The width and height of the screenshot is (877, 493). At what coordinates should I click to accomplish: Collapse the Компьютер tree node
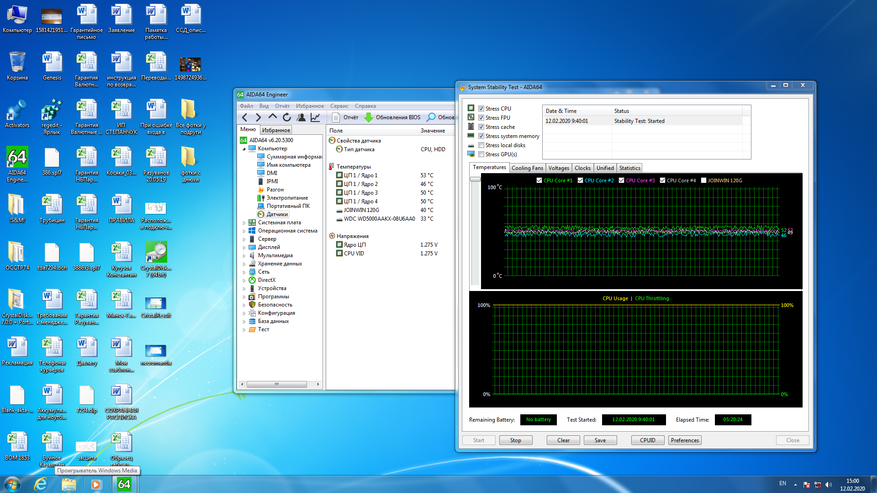[x=245, y=148]
